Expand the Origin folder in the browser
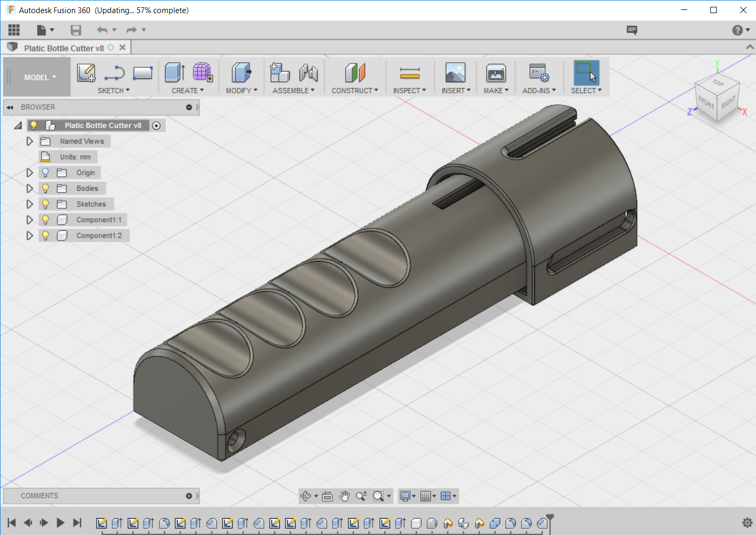Image resolution: width=756 pixels, height=535 pixels. point(29,172)
